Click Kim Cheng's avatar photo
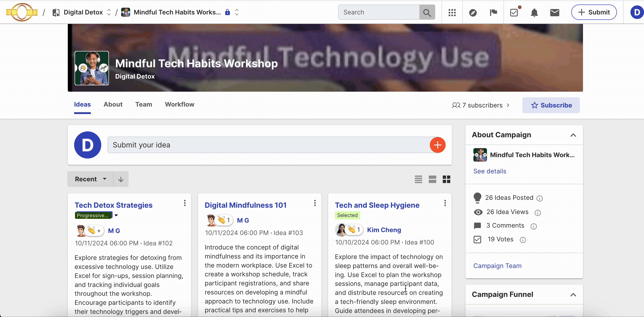644x317 pixels. click(x=341, y=230)
